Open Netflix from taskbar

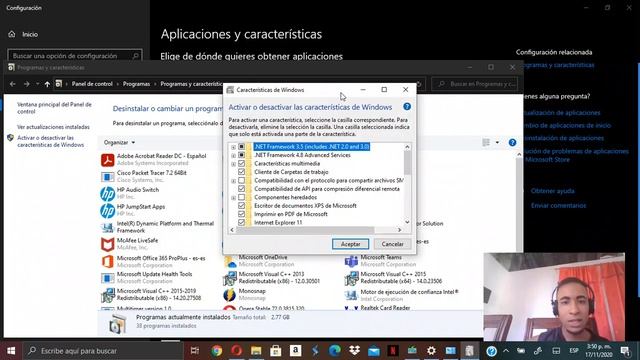point(393,351)
